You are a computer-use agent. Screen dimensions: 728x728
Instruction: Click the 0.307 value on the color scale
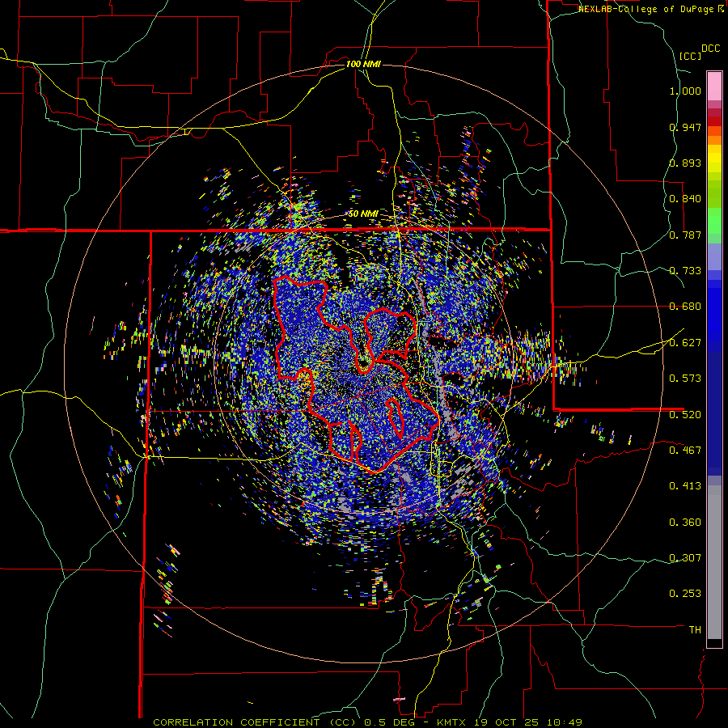click(x=685, y=558)
